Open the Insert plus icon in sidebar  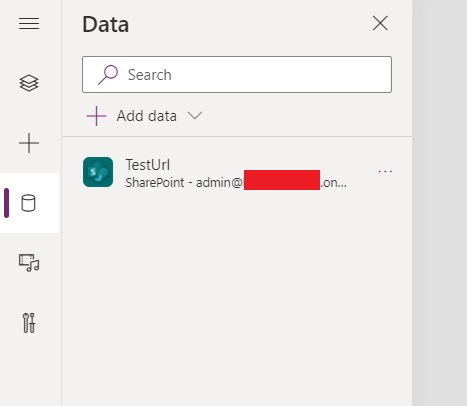(29, 143)
